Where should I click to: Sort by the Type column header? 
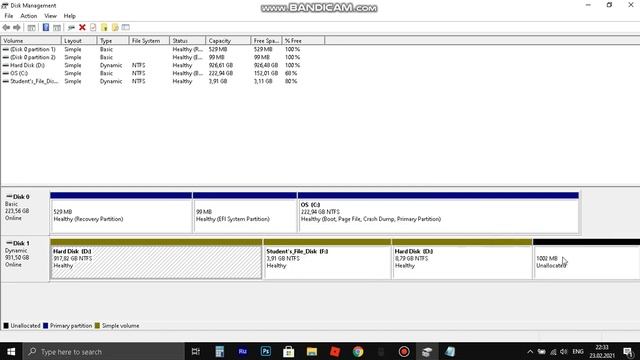pyautogui.click(x=113, y=41)
